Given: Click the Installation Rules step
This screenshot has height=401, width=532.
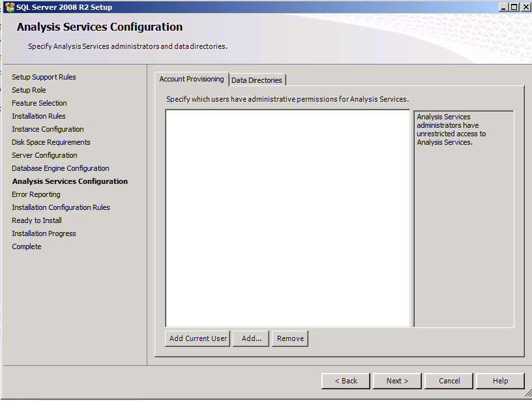Looking at the screenshot, I should (x=38, y=116).
